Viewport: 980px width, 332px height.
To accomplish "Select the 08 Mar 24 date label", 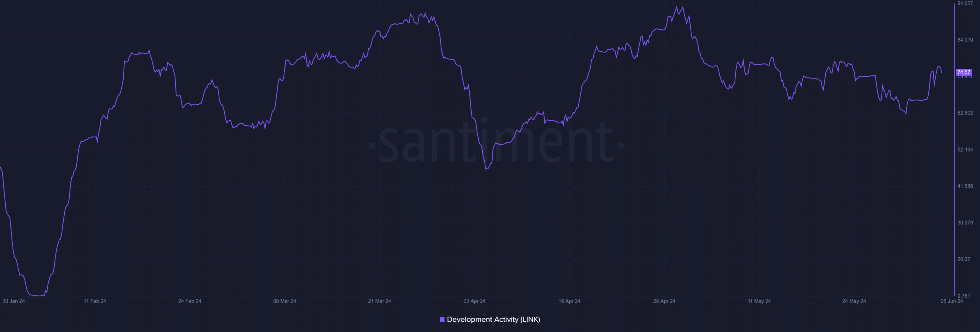I will [x=284, y=301].
